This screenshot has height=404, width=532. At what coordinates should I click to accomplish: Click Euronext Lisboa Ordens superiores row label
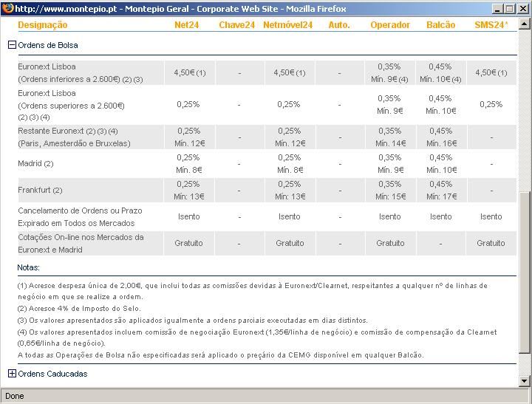[71, 105]
